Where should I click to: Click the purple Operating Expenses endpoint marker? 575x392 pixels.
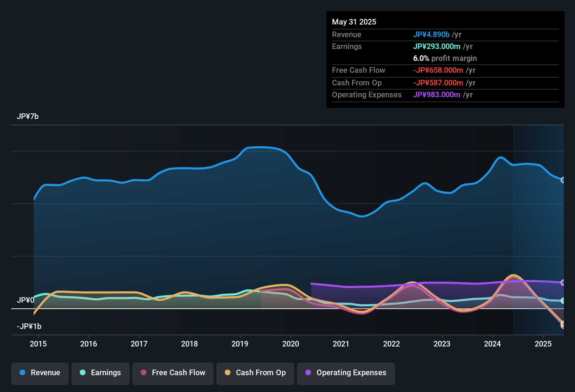click(563, 282)
